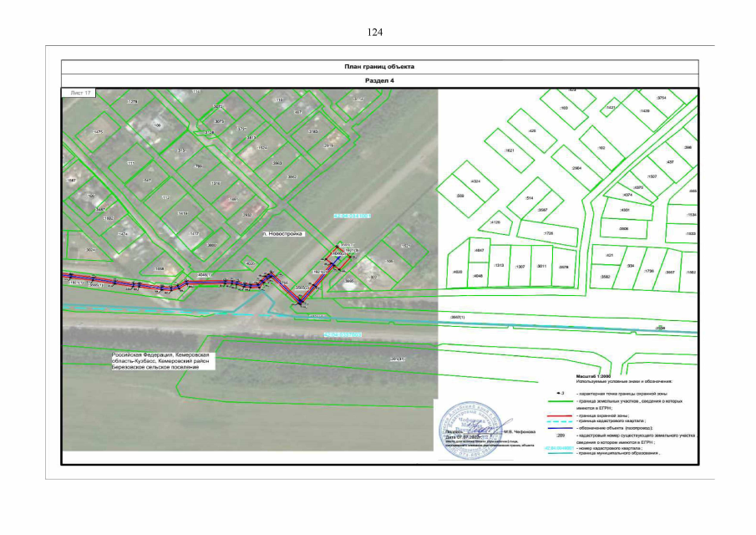Click the light blue municipal boundary legend line
Image resolution: width=756 pixels, height=535 pixels.
pos(559,455)
